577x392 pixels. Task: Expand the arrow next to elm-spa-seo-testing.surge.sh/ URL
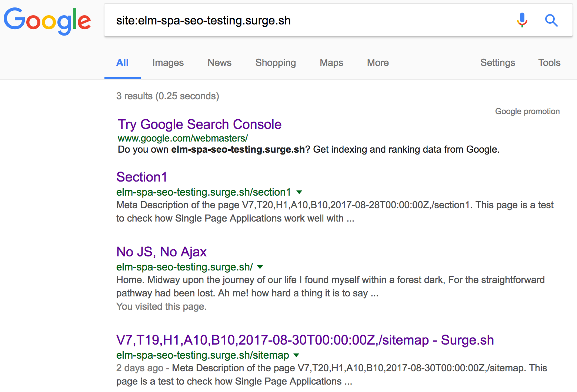(260, 267)
